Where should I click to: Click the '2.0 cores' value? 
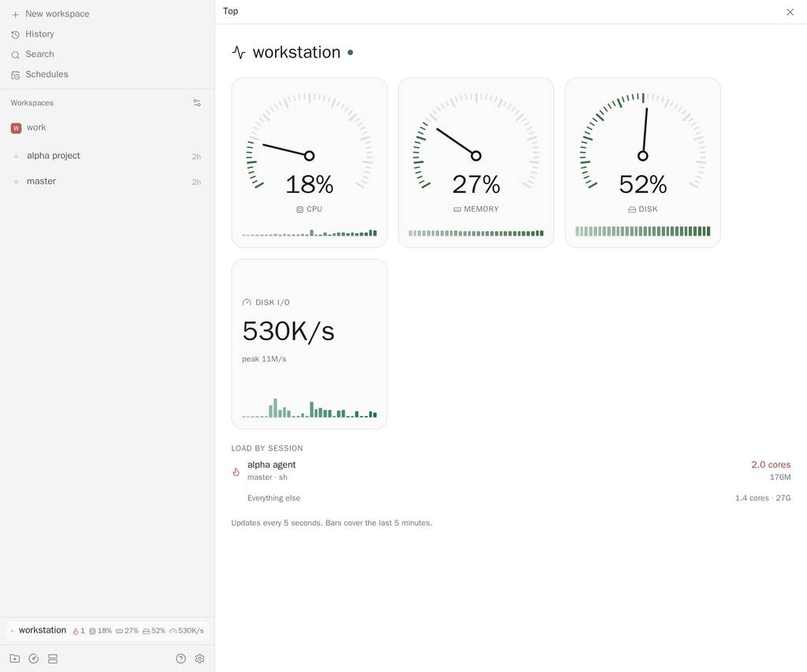coord(771,465)
